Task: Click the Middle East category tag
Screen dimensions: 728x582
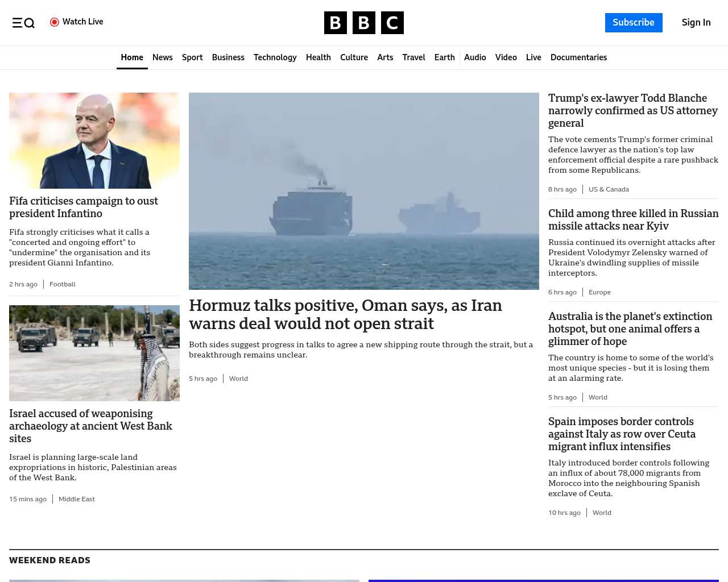Action: coord(77,499)
